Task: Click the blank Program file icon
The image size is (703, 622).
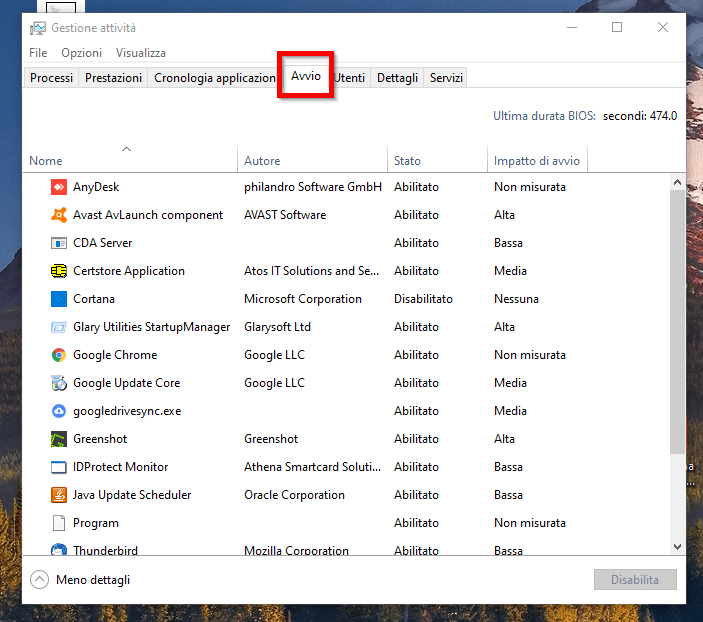Action: coord(59,523)
